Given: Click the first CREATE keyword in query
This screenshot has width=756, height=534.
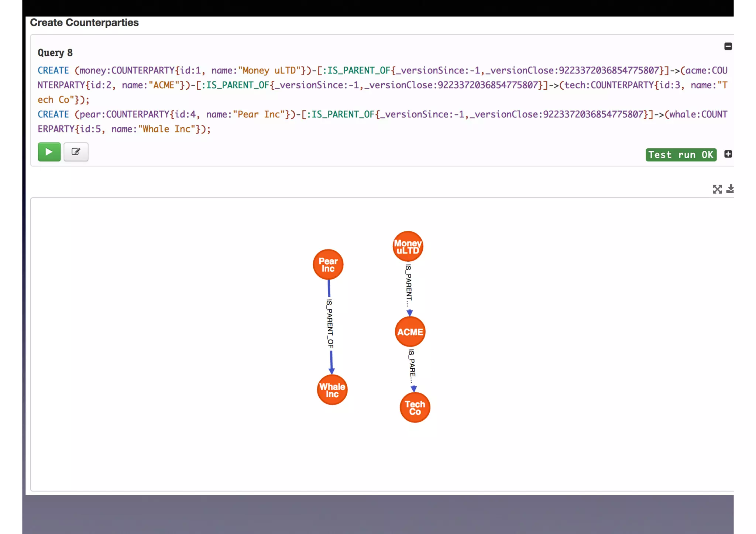Looking at the screenshot, I should [53, 70].
